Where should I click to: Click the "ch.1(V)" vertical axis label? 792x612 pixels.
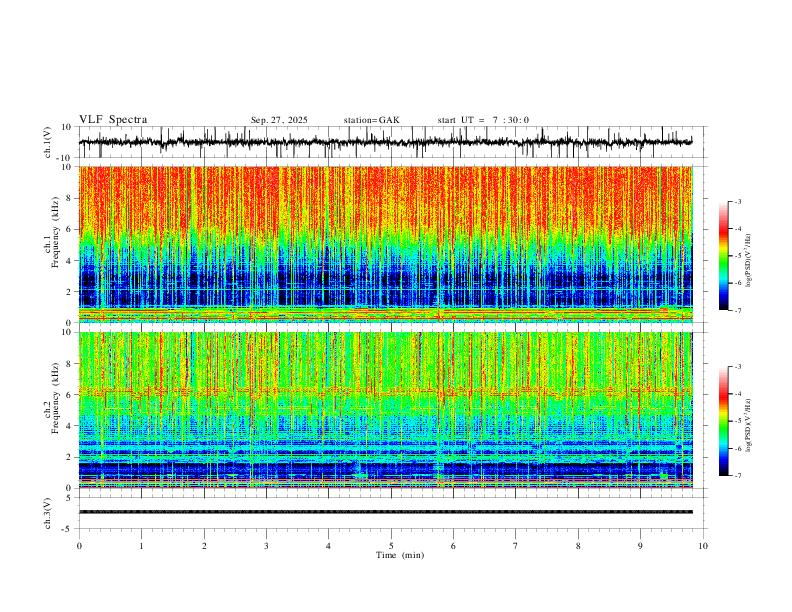pos(48,142)
